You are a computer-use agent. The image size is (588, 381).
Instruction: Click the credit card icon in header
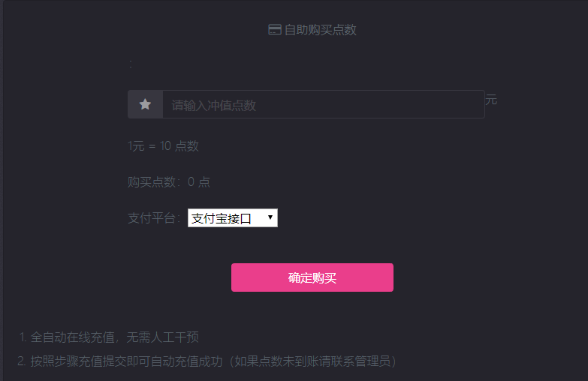pyautogui.click(x=275, y=29)
